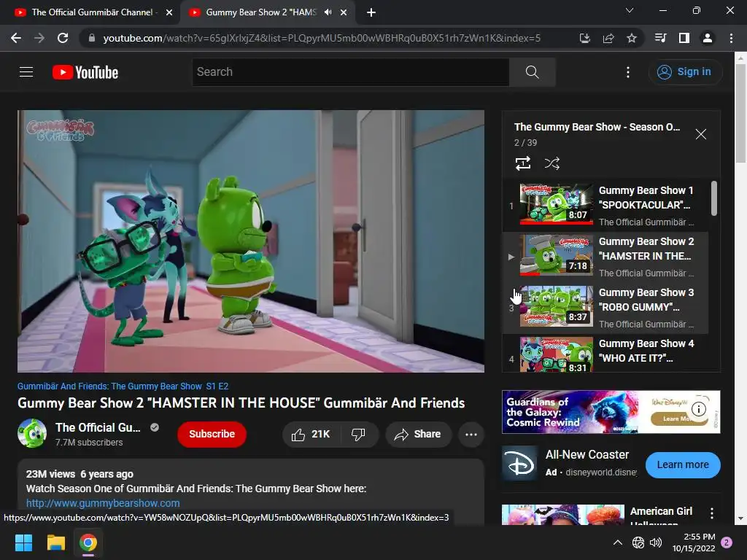Open the clock showing 2:55 PM
Image resolution: width=747 pixels, height=560 pixels.
[694, 542]
